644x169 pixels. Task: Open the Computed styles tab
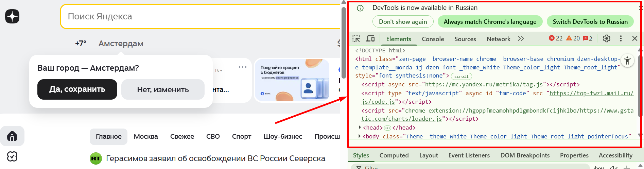point(394,155)
